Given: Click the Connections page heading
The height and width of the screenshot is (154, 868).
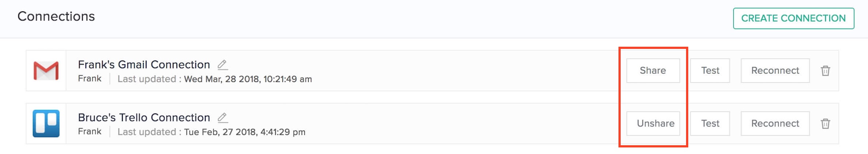Looking at the screenshot, I should click(x=56, y=16).
